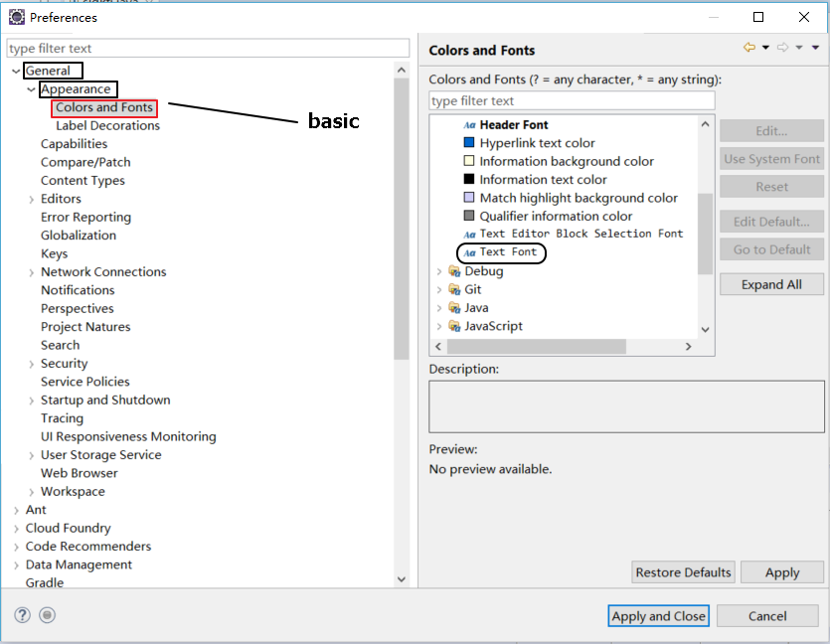Open the Web Browser preferences page

80,473
